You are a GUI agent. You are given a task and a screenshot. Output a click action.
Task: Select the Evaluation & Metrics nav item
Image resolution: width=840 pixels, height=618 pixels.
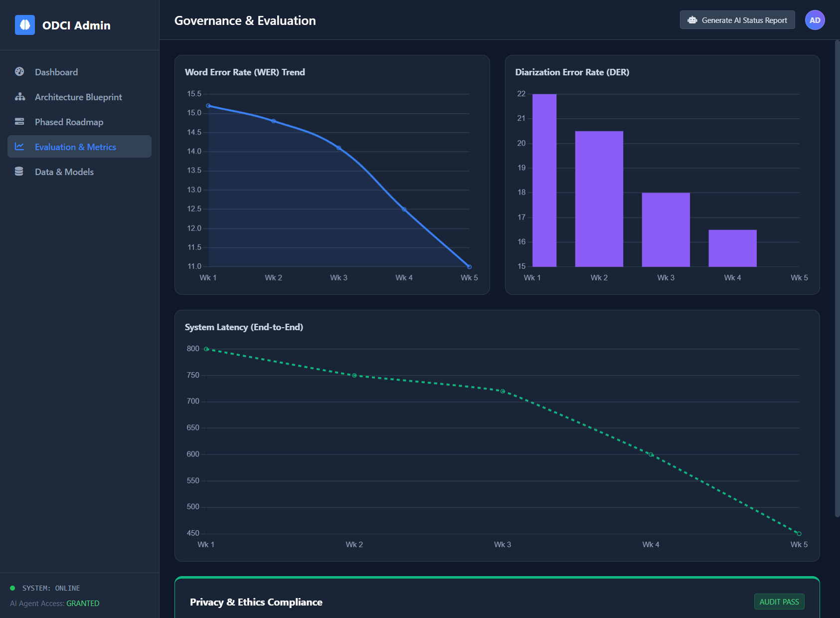click(75, 146)
